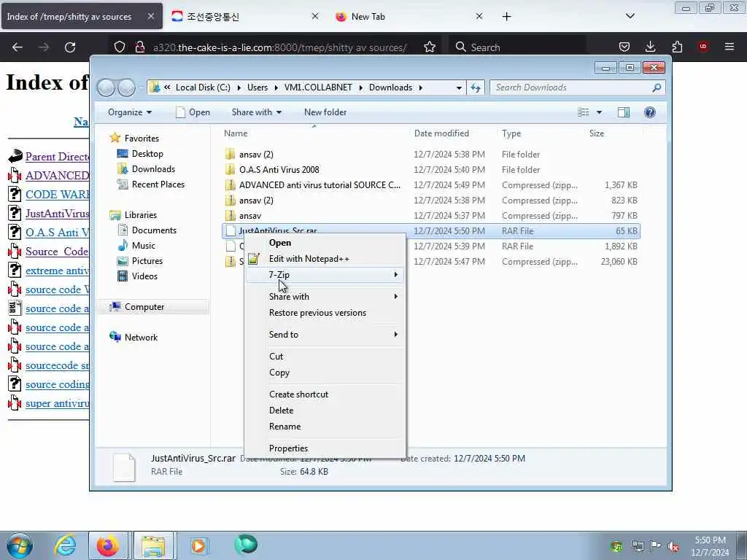The image size is (747, 560).
Task: Open Organize dropdown menu
Action: click(130, 112)
